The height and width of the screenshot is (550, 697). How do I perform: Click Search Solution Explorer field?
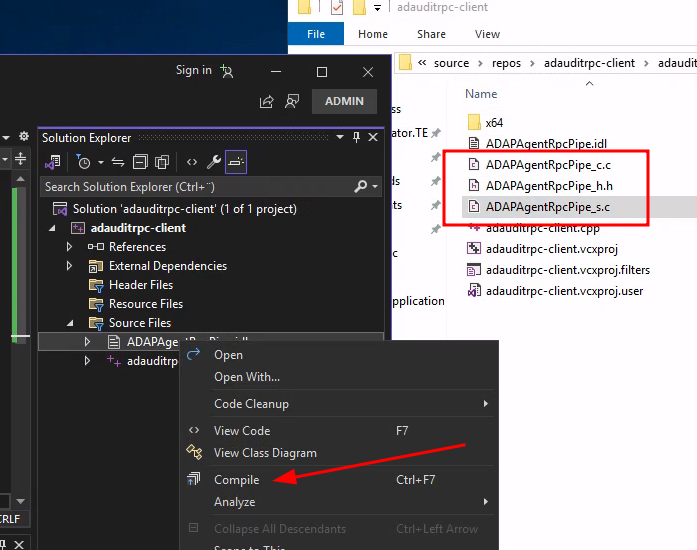point(198,187)
